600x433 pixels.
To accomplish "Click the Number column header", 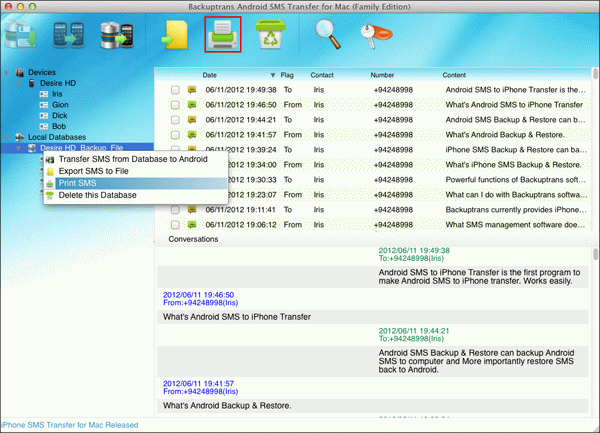I will tap(382, 75).
